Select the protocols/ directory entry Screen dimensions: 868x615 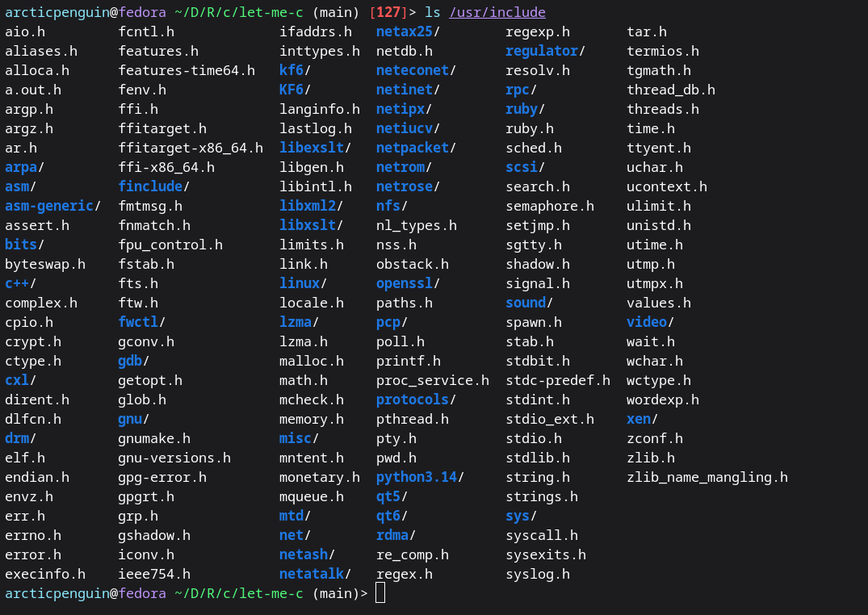[416, 400]
